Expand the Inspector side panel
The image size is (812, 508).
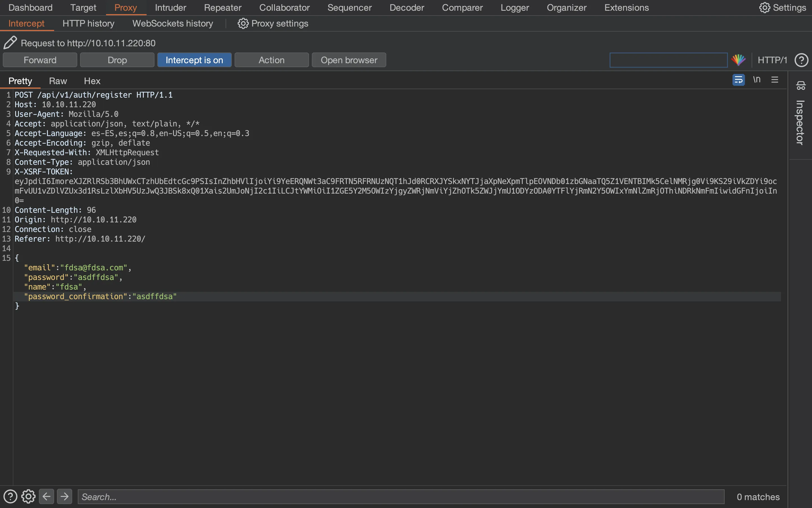(800, 123)
